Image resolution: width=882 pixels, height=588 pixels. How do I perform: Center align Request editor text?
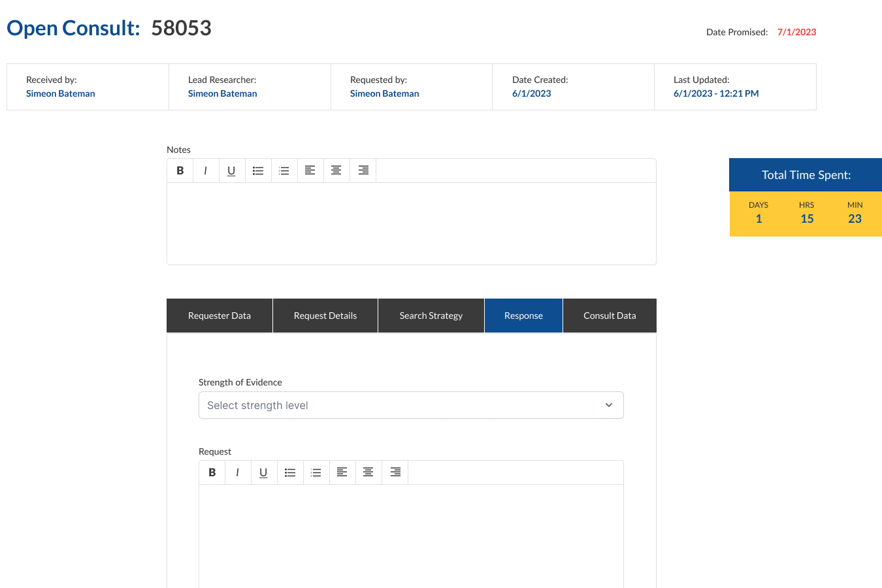368,472
